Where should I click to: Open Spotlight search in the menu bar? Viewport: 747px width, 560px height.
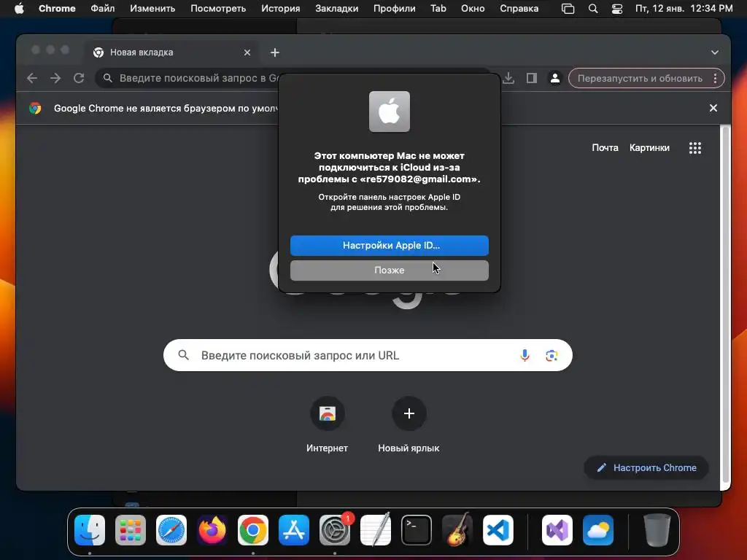(x=593, y=9)
